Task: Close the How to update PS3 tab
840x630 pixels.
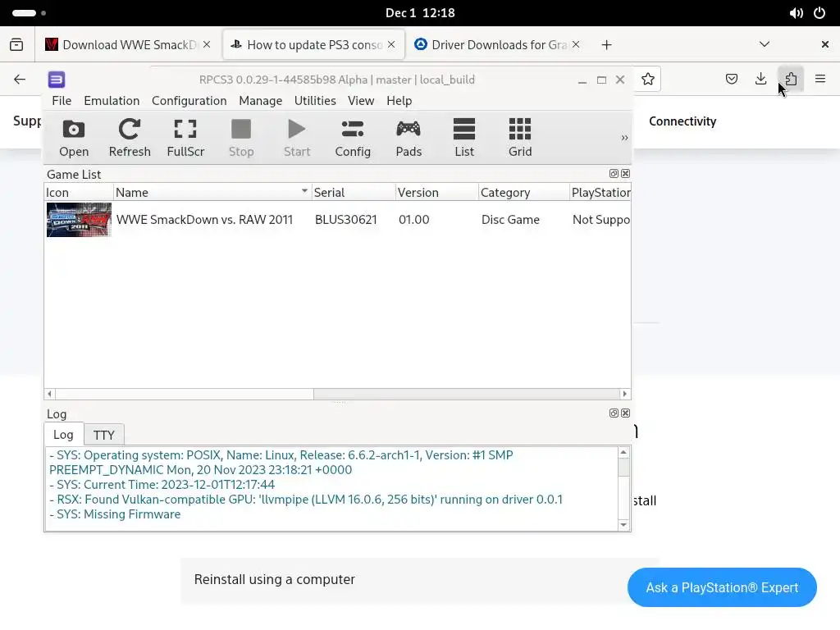Action: [x=391, y=44]
